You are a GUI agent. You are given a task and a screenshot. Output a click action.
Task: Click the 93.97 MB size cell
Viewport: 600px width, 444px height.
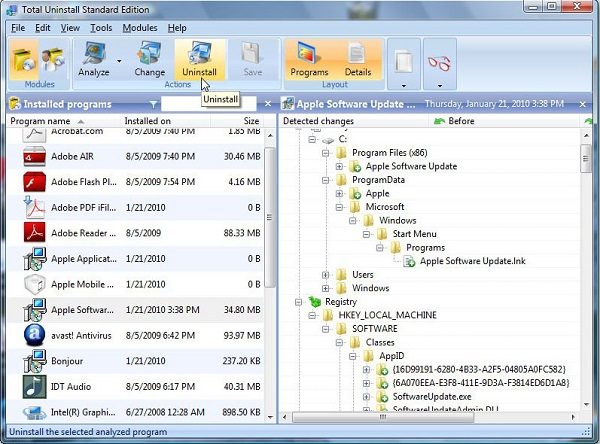[x=242, y=335]
